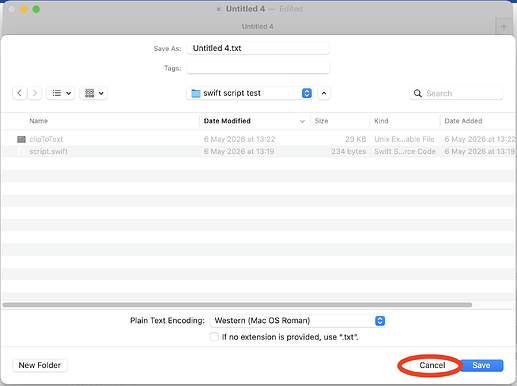Click the document proxy icon in title bar
The height and width of the screenshot is (386, 517).
coord(219,9)
